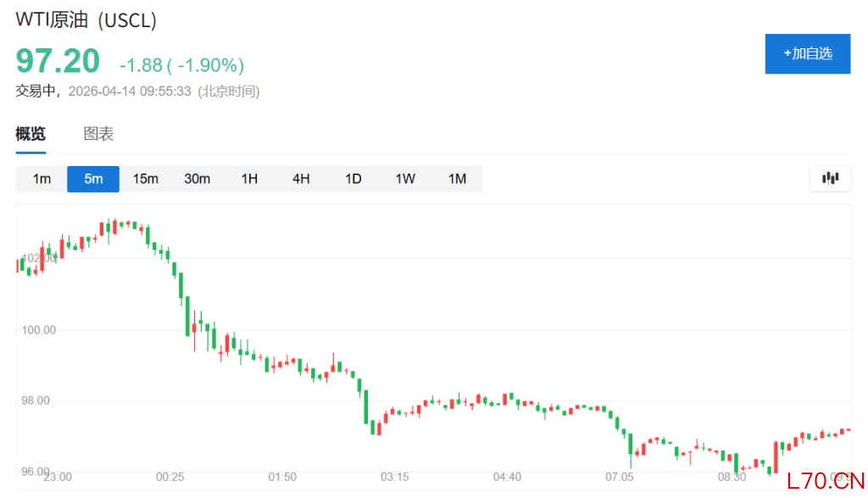
Task: Select the 15m timeframe
Action: pos(146,179)
